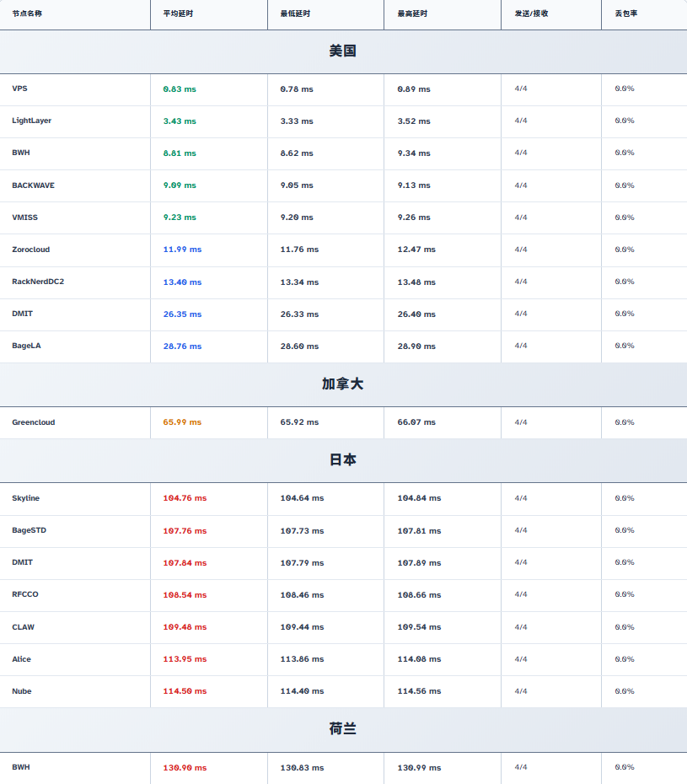Click the 最低延时 column header

295,13
